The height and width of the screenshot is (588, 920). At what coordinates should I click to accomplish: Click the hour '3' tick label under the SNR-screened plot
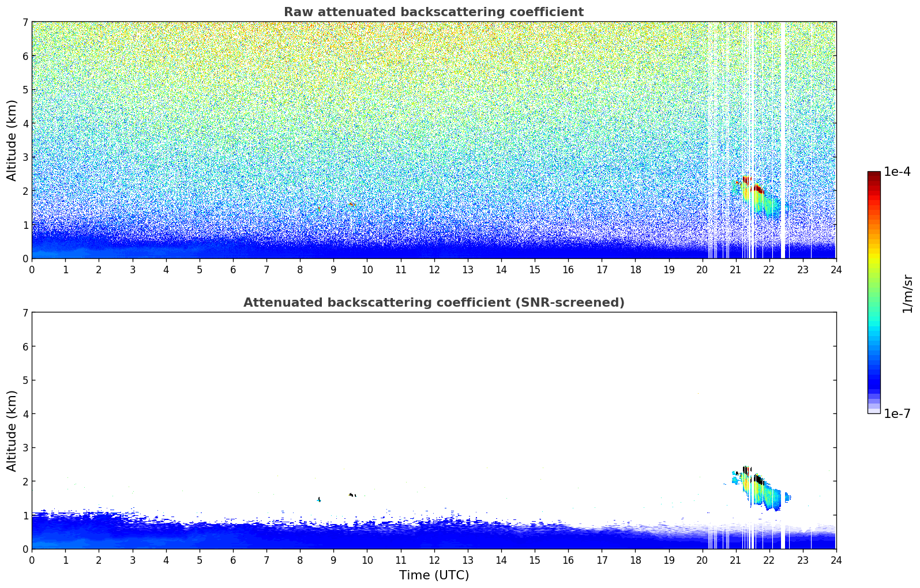133,560
